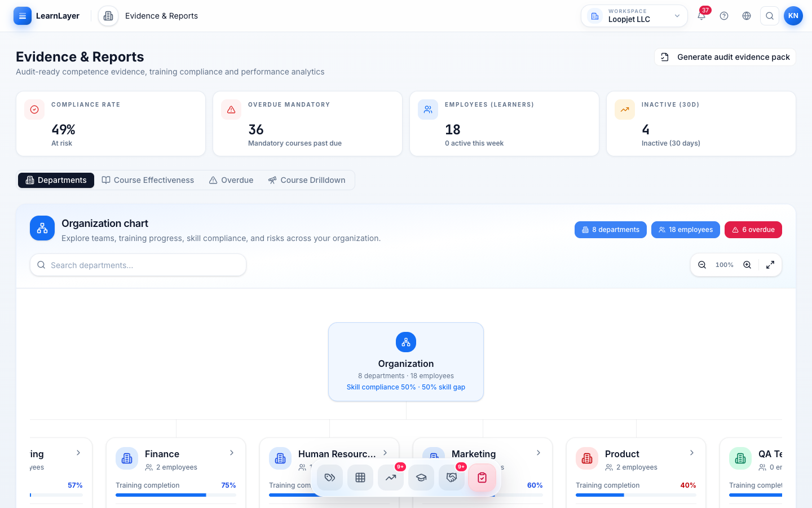Expand the partially visible leftmost department chevron
The width and height of the screenshot is (812, 508).
[78, 453]
